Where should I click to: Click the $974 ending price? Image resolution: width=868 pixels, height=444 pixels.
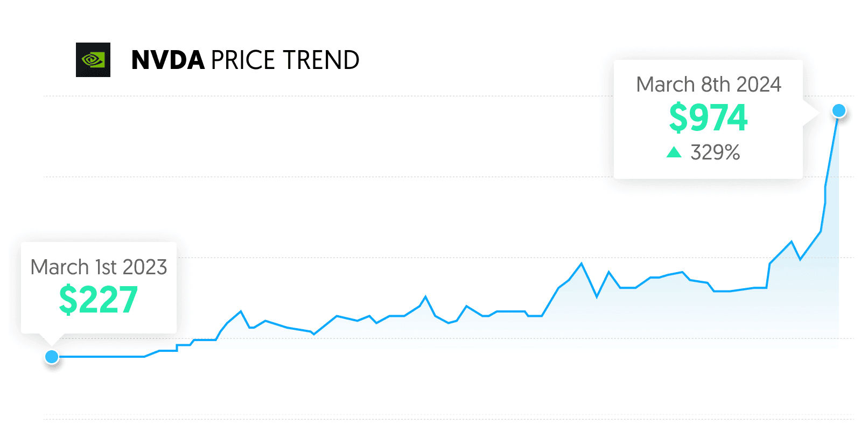(708, 118)
